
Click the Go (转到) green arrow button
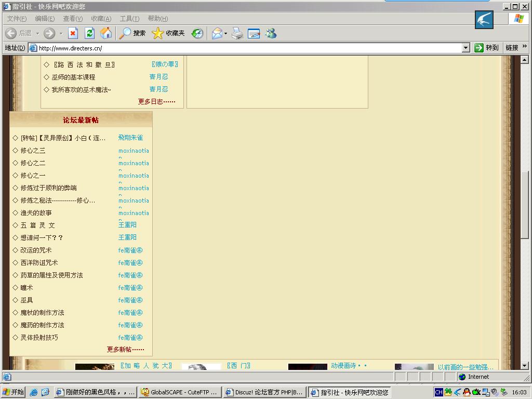486,48
